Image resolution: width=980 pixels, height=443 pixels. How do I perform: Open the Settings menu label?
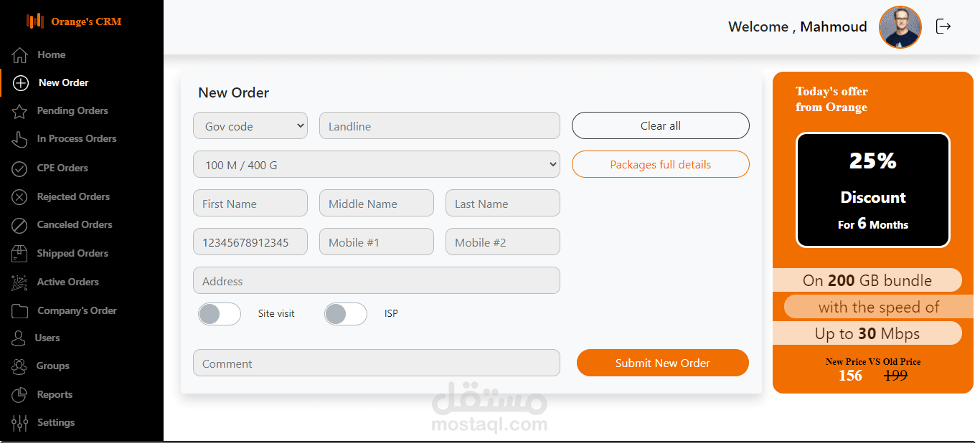coord(56,423)
